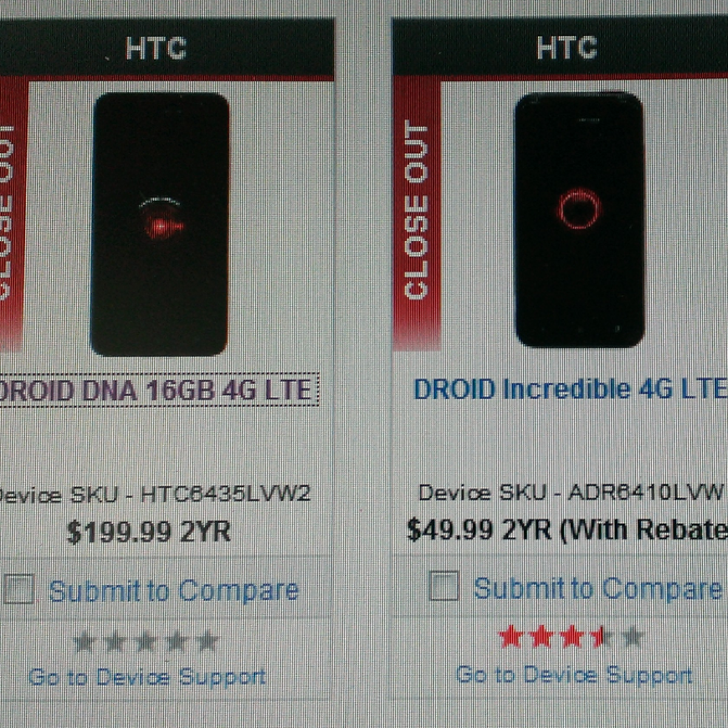Check the DROID DNA Submit to Compare checkbox

(18, 590)
